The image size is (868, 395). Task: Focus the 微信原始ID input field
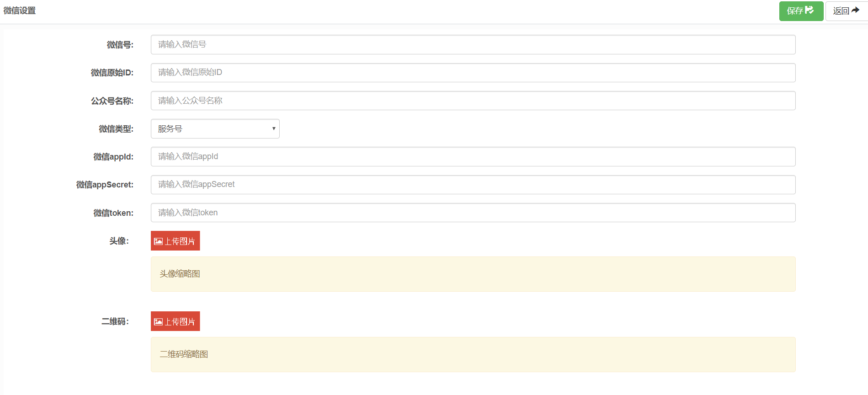(473, 73)
